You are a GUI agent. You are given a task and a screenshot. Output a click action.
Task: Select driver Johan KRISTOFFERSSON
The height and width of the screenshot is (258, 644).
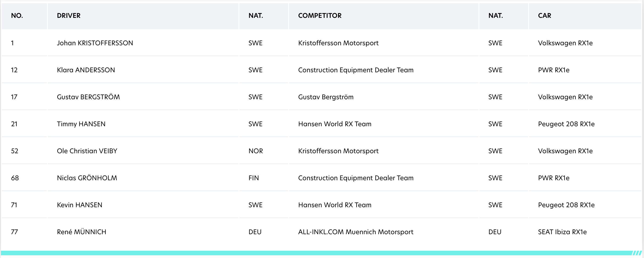[95, 43]
